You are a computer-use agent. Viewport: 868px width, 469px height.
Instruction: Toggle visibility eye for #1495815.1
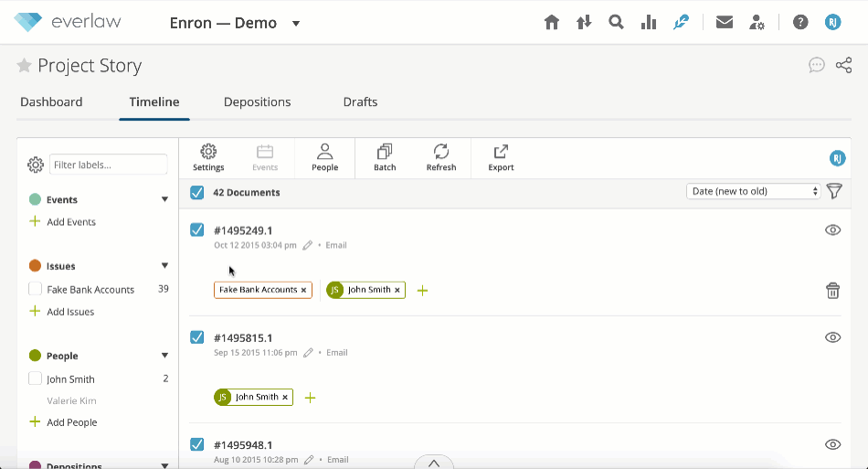pos(832,337)
